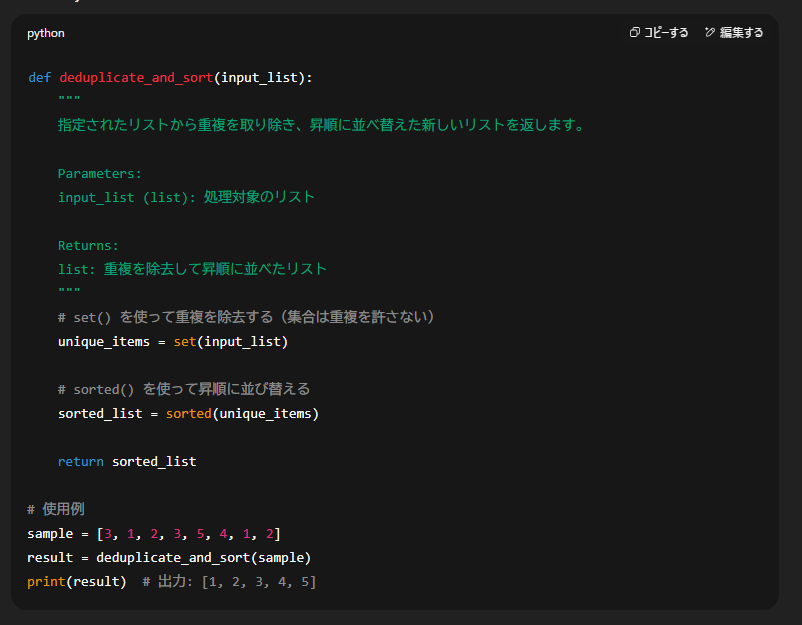Click the set(input_list) call
This screenshot has height=625, width=802.
(x=230, y=341)
